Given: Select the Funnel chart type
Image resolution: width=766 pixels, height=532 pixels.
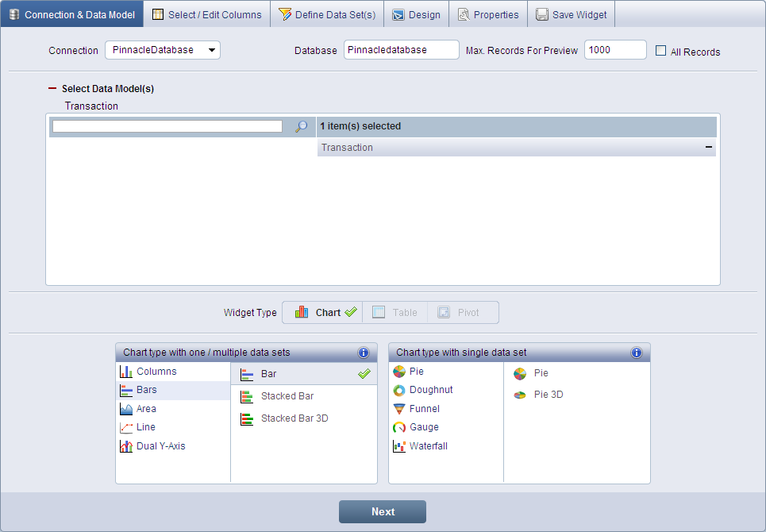Looking at the screenshot, I should (x=424, y=409).
